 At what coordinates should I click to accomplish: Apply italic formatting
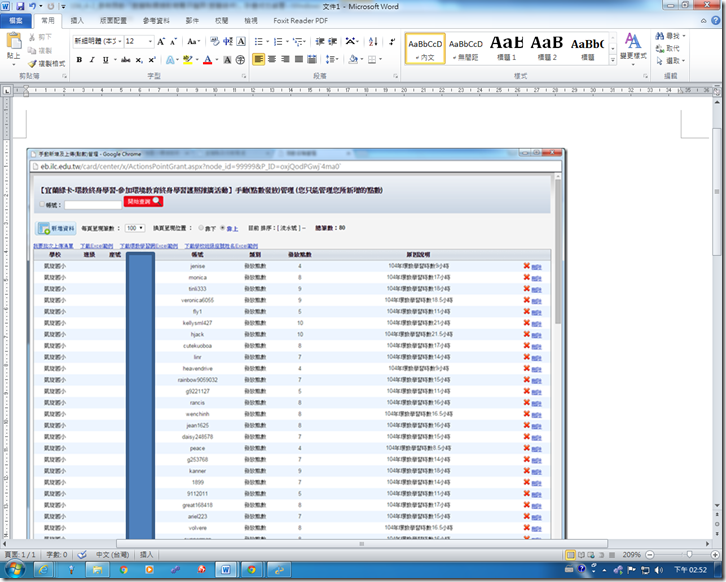(92, 60)
